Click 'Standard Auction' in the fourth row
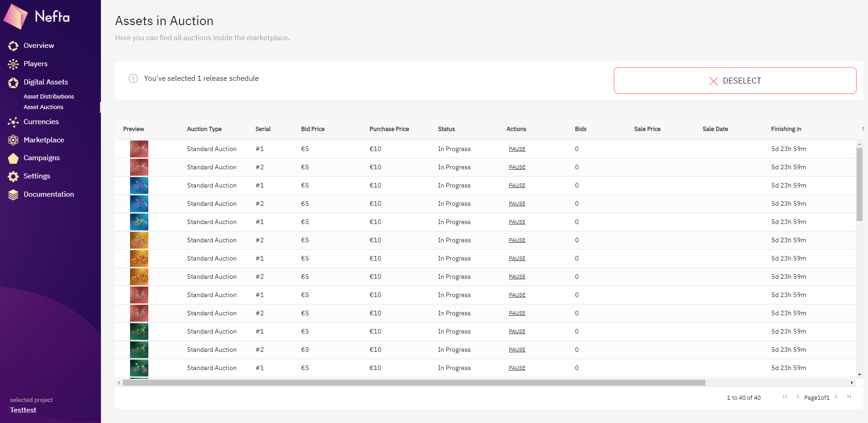Viewport: 868px width, 423px height. [x=212, y=204]
